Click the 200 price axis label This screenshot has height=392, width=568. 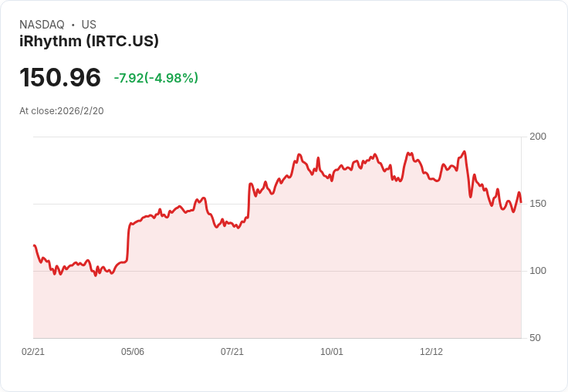click(538, 137)
